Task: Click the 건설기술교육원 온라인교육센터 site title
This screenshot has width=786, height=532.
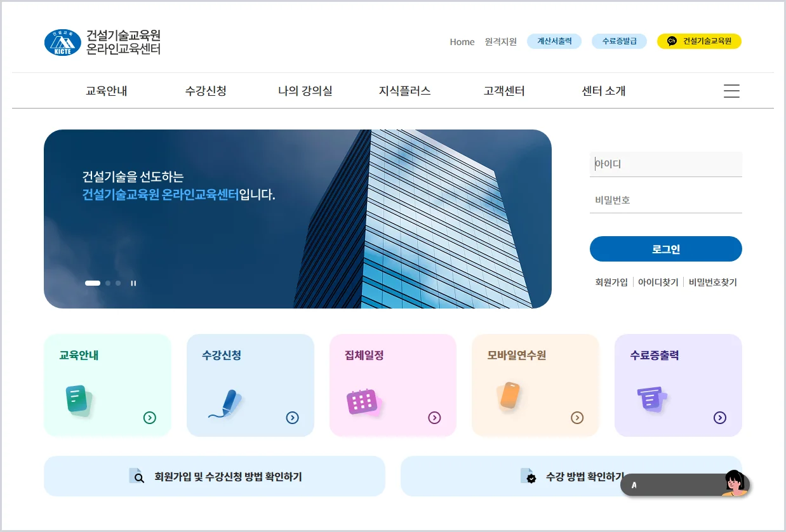Action: 124,42
